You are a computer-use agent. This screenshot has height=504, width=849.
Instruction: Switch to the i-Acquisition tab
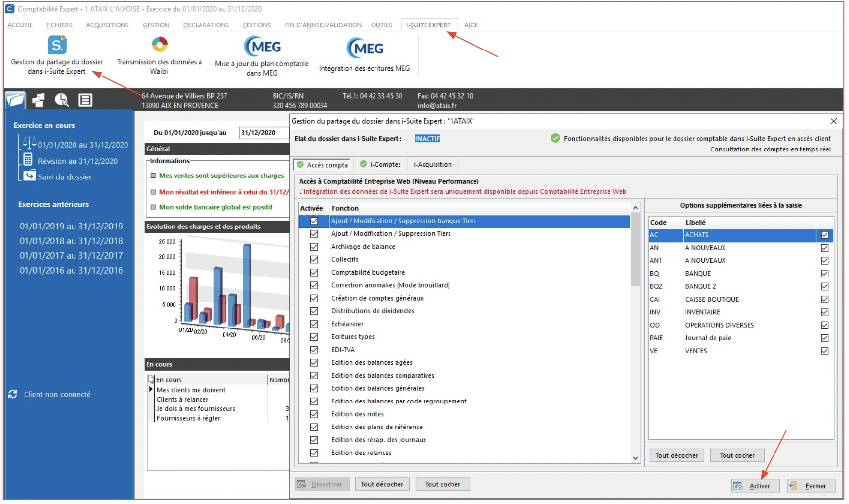point(433,164)
